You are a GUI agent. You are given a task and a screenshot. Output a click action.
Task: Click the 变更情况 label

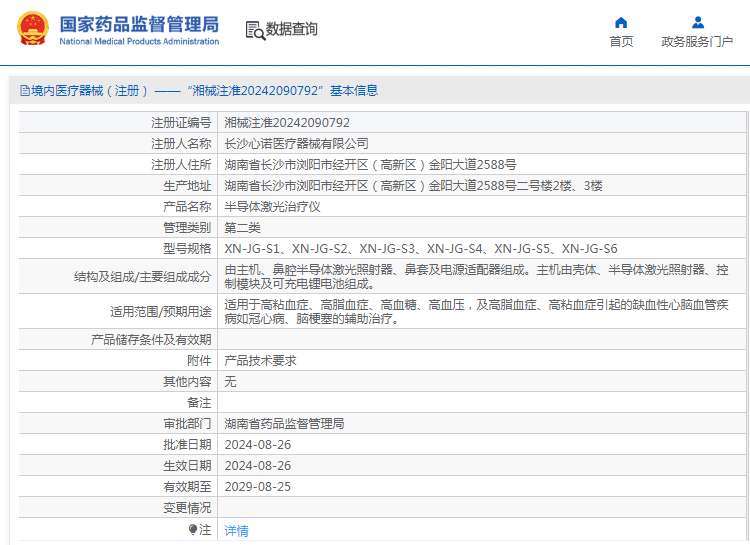tap(187, 509)
